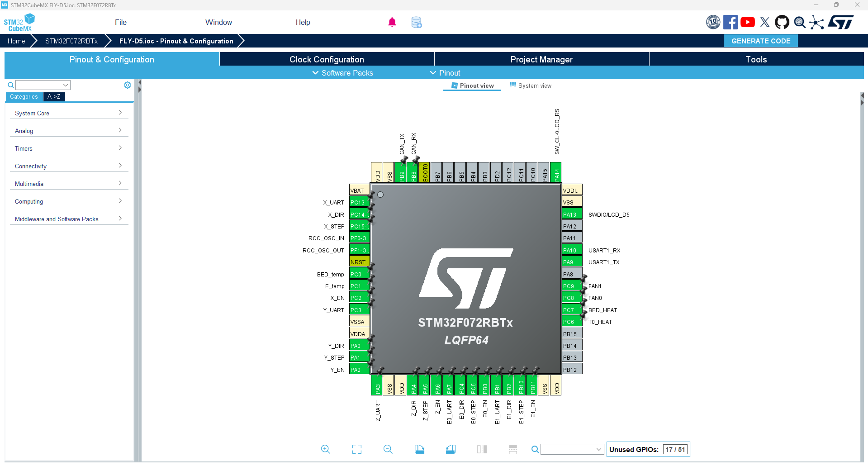This screenshot has height=466, width=868.
Task: Open the Pinout dropdown menu
Action: 445,73
